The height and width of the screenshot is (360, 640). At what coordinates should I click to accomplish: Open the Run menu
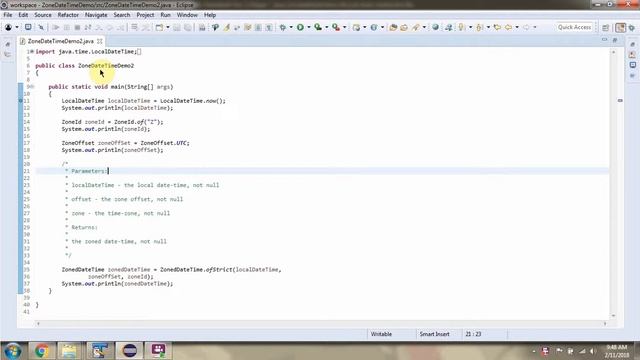click(165, 15)
